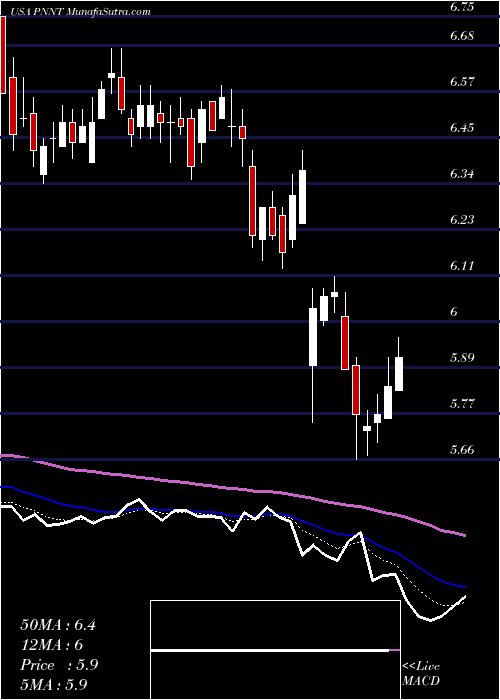
Task: Click the Price : 5.9 readout
Action: coord(59,665)
